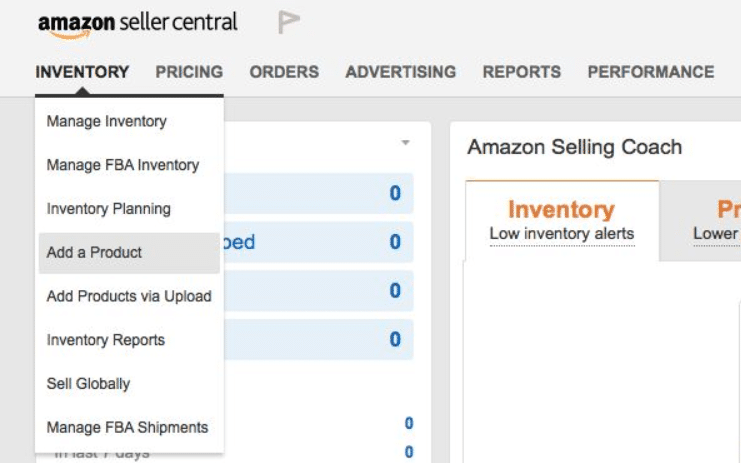Expand the small widget dropdown arrow

pyautogui.click(x=405, y=142)
